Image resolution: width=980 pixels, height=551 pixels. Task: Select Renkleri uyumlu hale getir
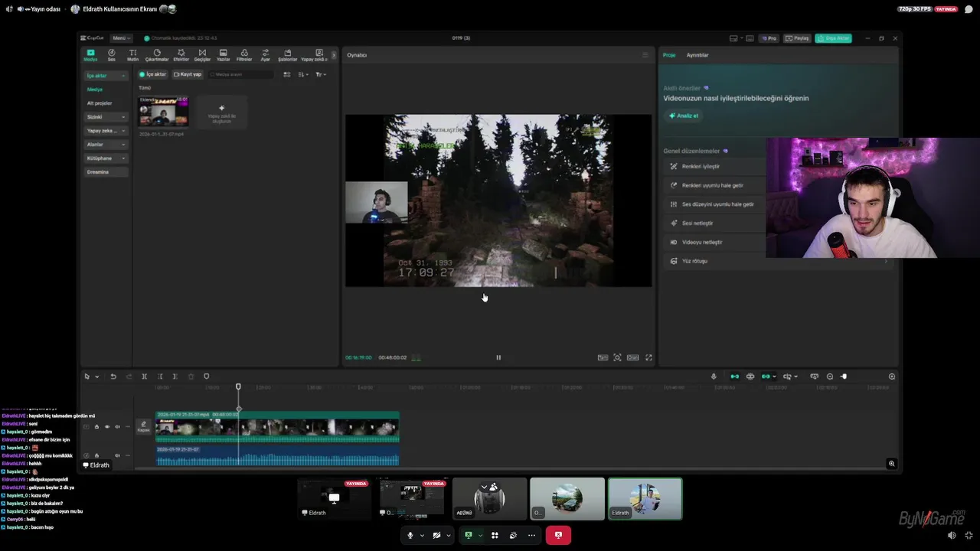[x=714, y=185]
